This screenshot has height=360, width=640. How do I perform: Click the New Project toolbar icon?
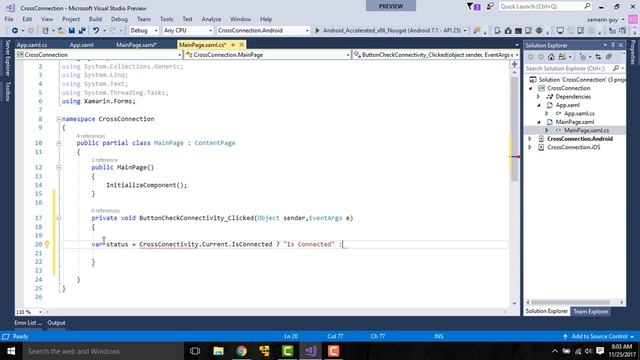pos(45,31)
